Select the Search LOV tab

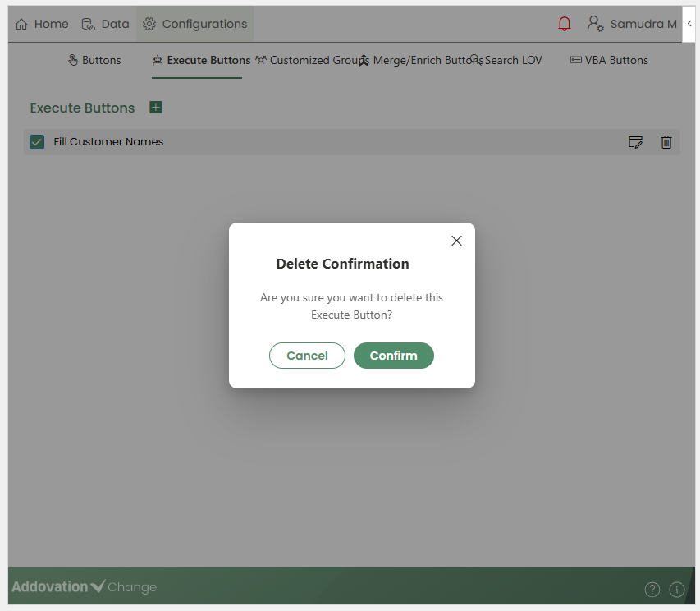[509, 60]
